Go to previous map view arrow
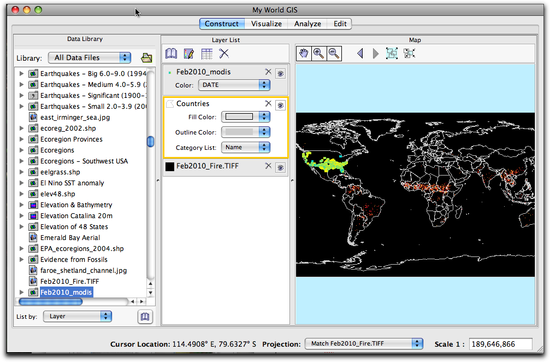The width and height of the screenshot is (550, 362). click(360, 54)
